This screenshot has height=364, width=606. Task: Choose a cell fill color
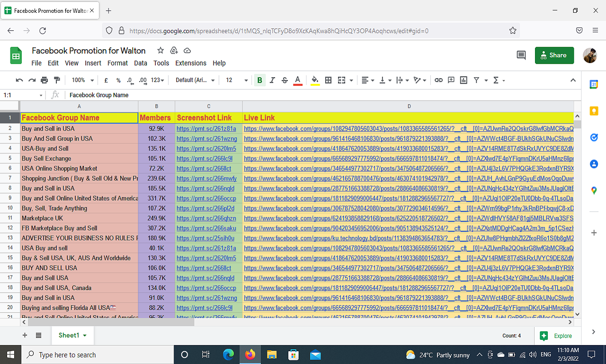[x=315, y=80]
